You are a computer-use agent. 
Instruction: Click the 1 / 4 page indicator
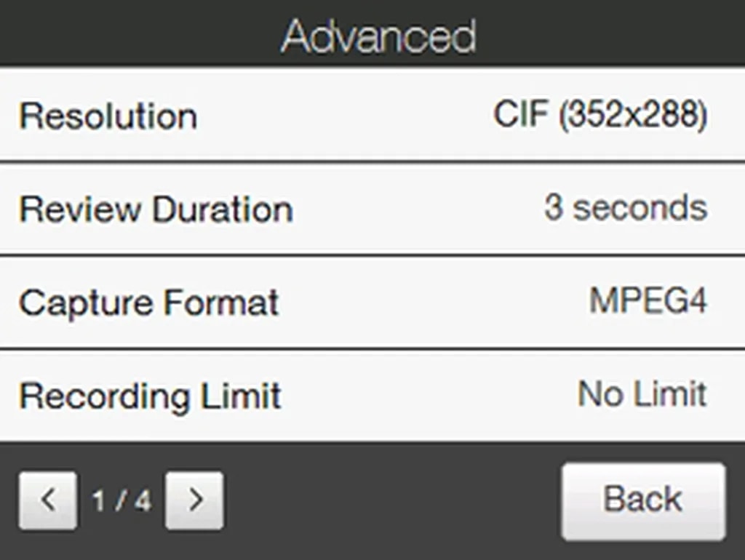tap(121, 500)
